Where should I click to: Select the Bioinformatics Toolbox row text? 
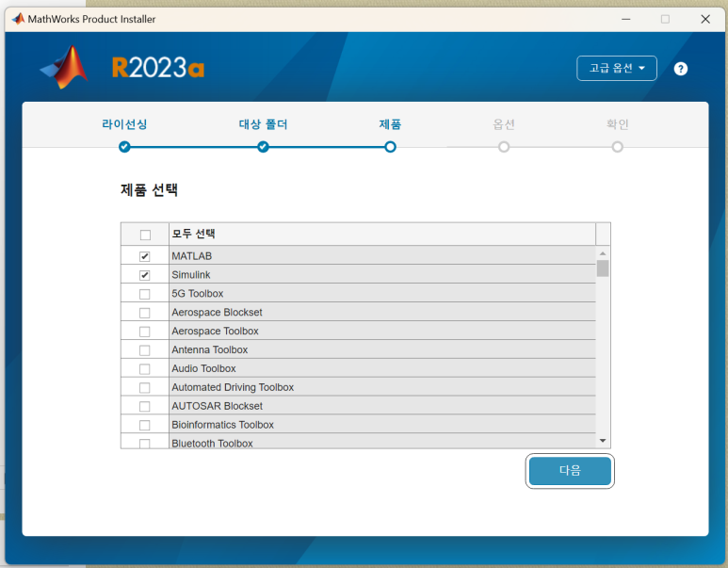click(x=223, y=425)
